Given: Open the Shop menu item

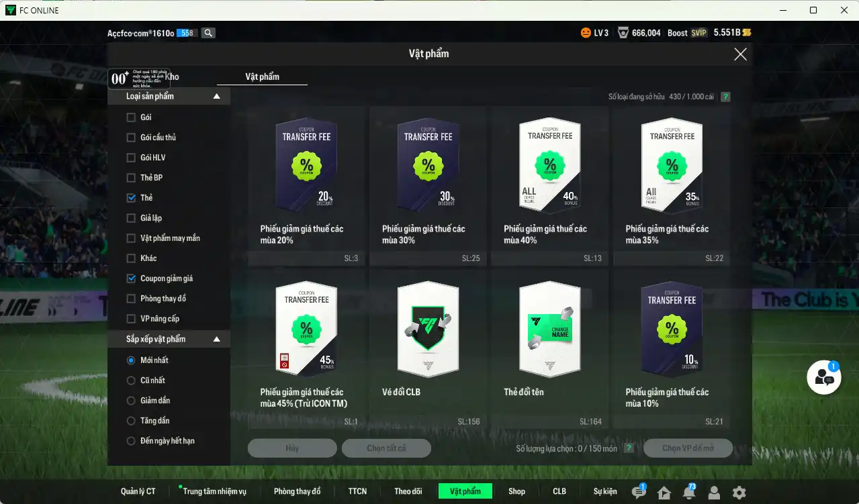Looking at the screenshot, I should click(516, 492).
